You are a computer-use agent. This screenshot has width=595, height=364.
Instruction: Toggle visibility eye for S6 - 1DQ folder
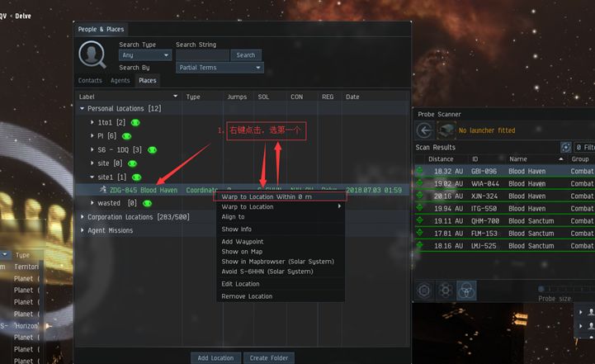click(152, 150)
